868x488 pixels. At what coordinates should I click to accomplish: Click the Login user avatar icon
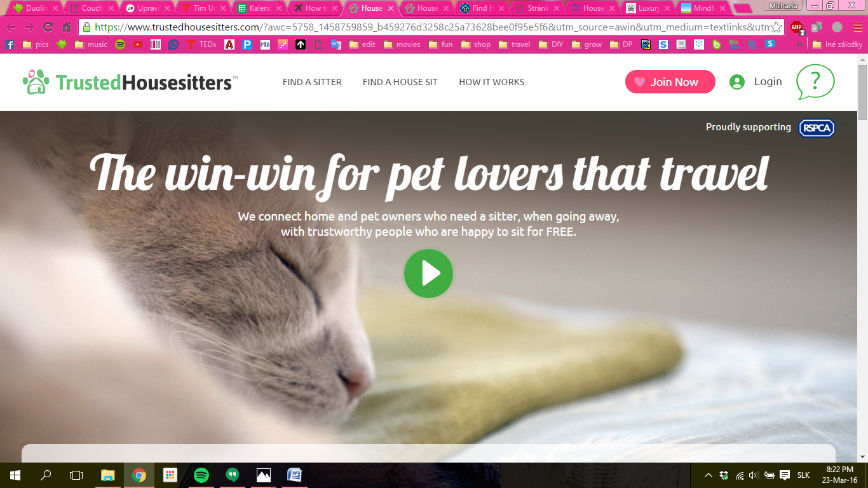pos(737,82)
